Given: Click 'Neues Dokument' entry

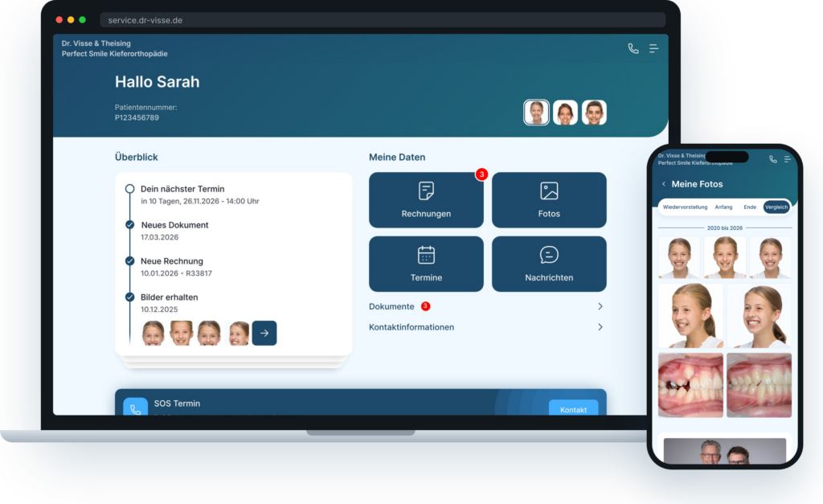Looking at the screenshot, I should [x=174, y=231].
